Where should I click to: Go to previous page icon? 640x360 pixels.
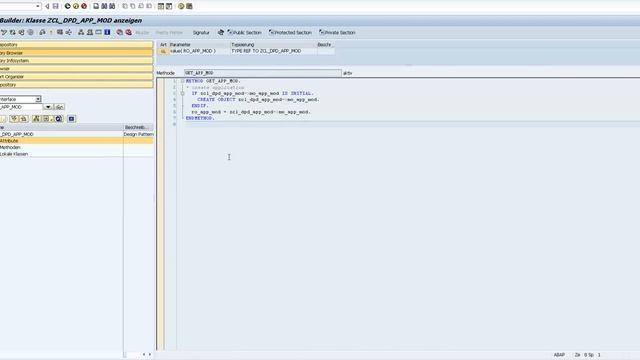pyautogui.click(x=133, y=6)
